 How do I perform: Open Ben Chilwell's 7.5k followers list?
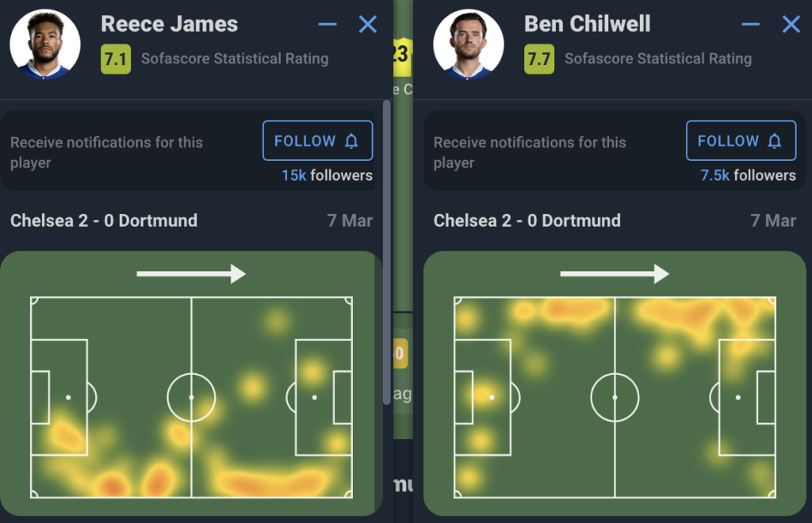[747, 176]
